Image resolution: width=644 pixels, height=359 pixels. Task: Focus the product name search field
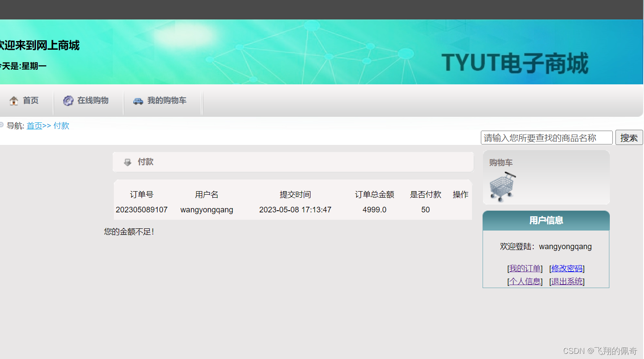(x=547, y=138)
